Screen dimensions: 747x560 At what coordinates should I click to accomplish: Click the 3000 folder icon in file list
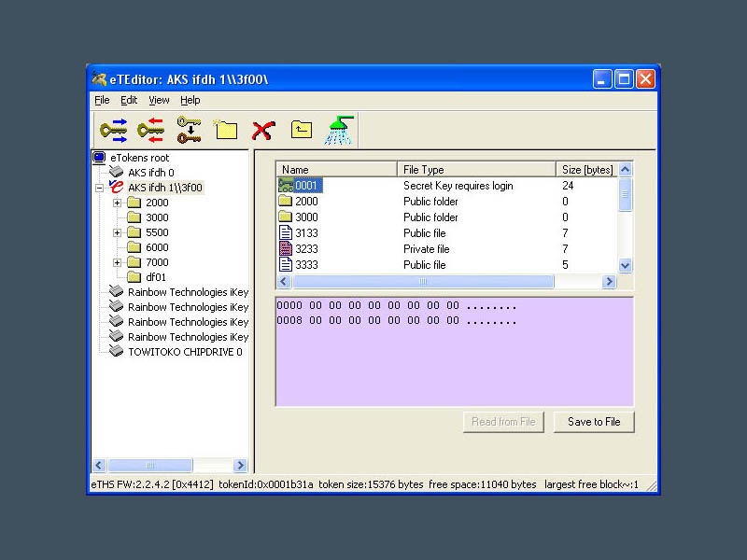(x=286, y=217)
